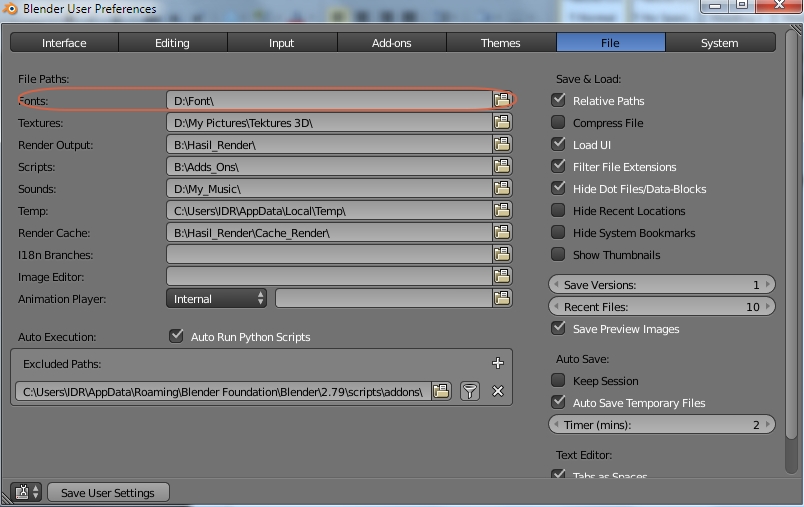Click the empty Animation Player path field
Screen dimensions: 804x507
[384, 298]
